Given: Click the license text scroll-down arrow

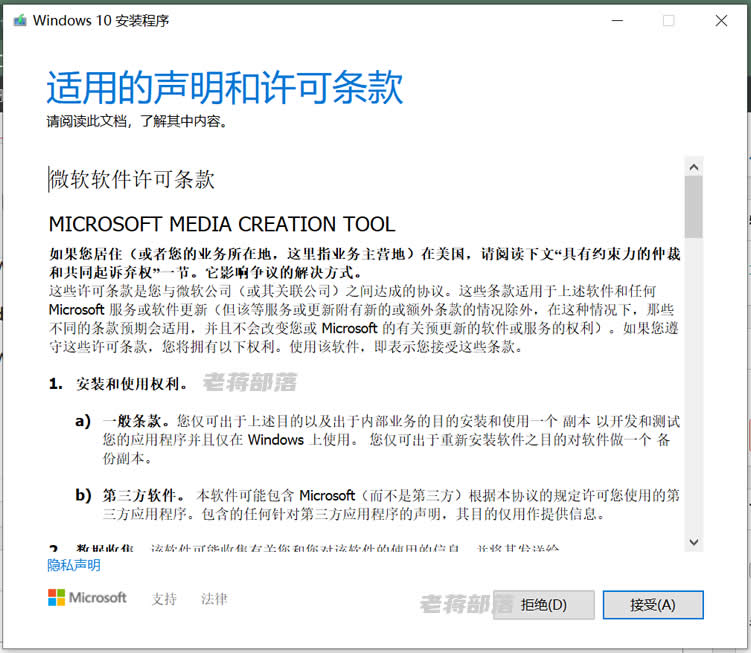Looking at the screenshot, I should pyautogui.click(x=694, y=542).
